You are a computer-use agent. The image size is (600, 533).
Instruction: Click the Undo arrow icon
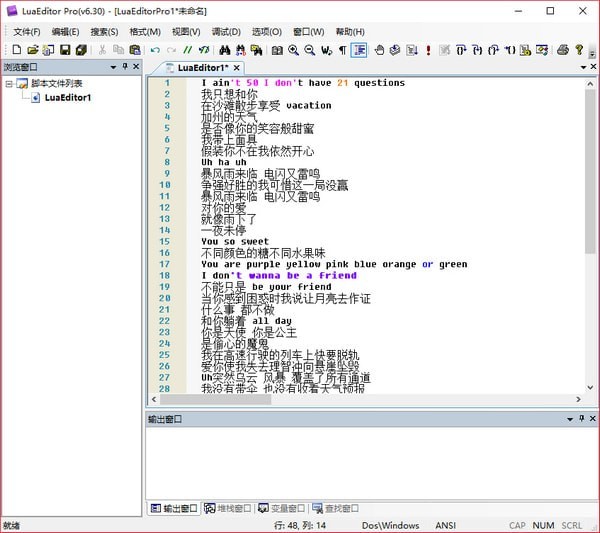coord(155,49)
